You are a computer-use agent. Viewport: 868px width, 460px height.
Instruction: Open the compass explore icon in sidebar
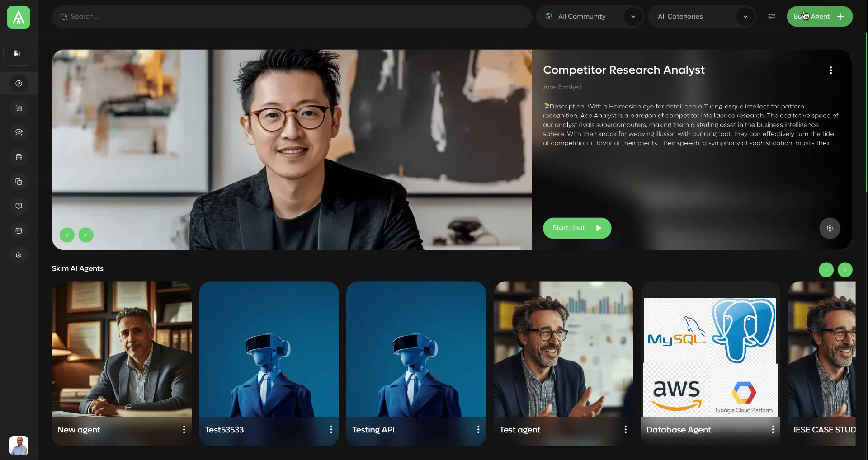19,84
